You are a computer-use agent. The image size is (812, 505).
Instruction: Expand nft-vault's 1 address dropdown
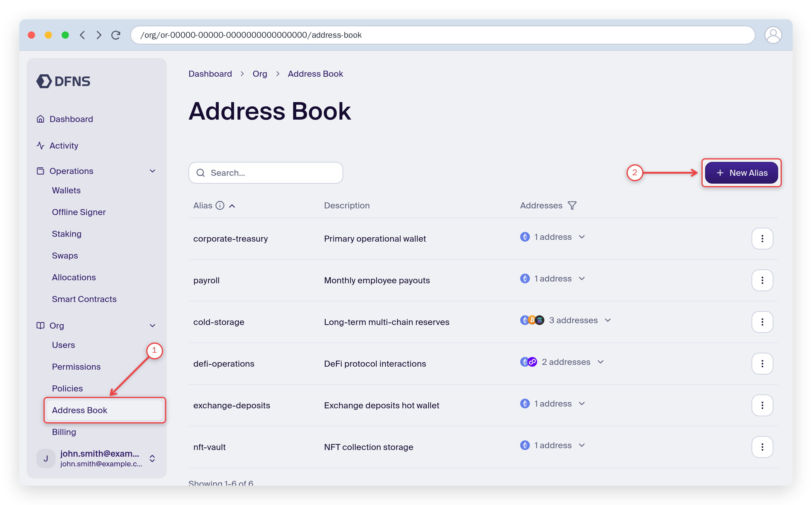pos(553,445)
